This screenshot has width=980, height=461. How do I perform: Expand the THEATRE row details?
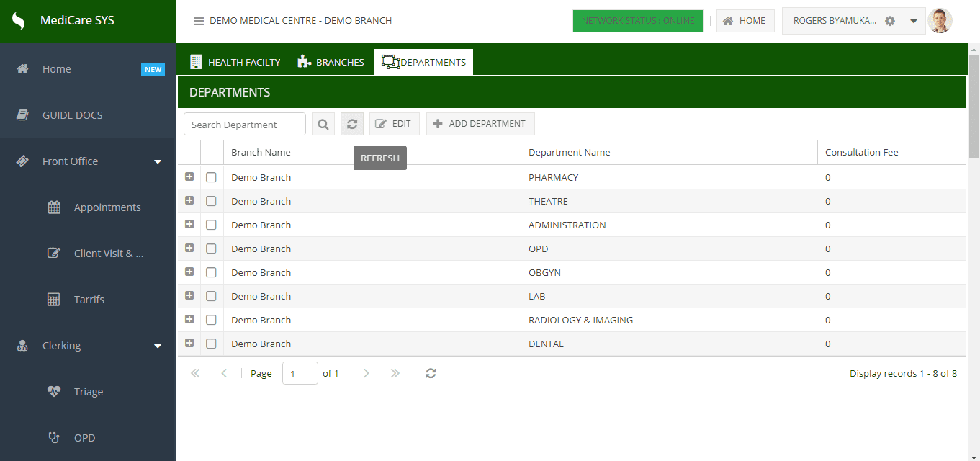click(189, 201)
